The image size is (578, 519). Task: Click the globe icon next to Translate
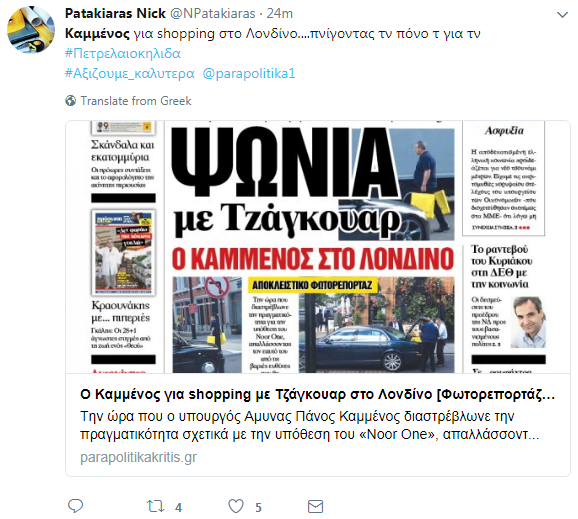(71, 101)
